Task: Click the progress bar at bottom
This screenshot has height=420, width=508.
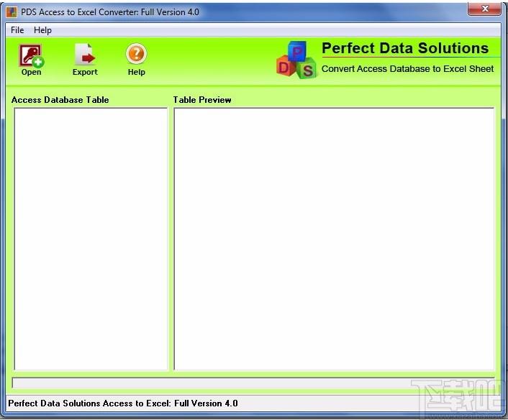Action: [253, 383]
